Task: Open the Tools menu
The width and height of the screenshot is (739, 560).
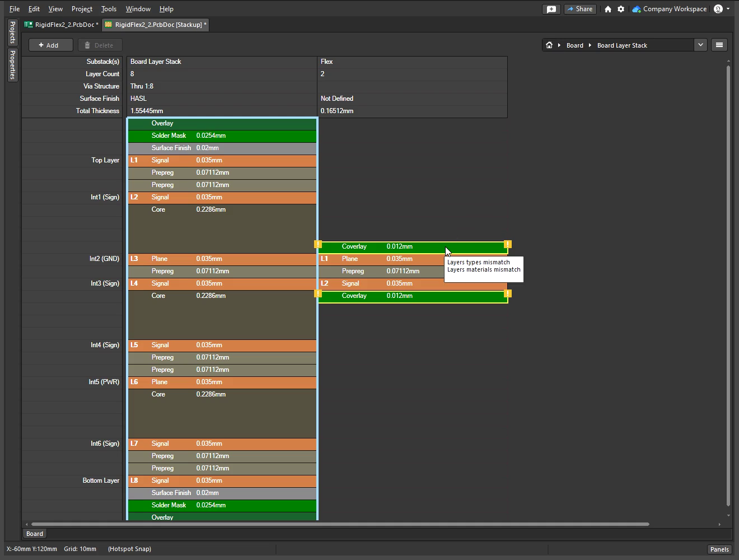Action: 108,8
